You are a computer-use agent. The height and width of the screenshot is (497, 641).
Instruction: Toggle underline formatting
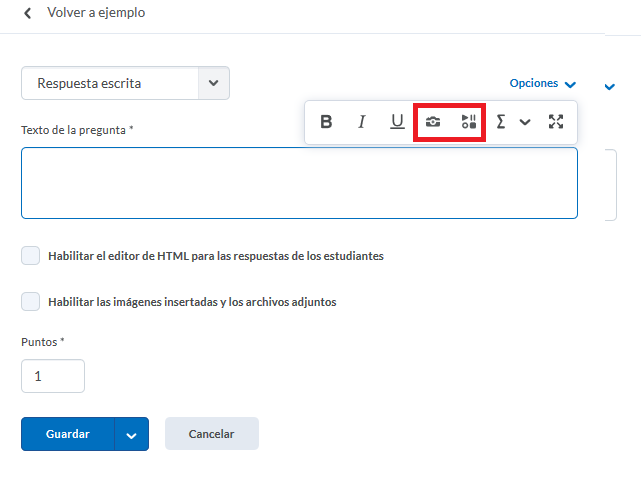(397, 122)
